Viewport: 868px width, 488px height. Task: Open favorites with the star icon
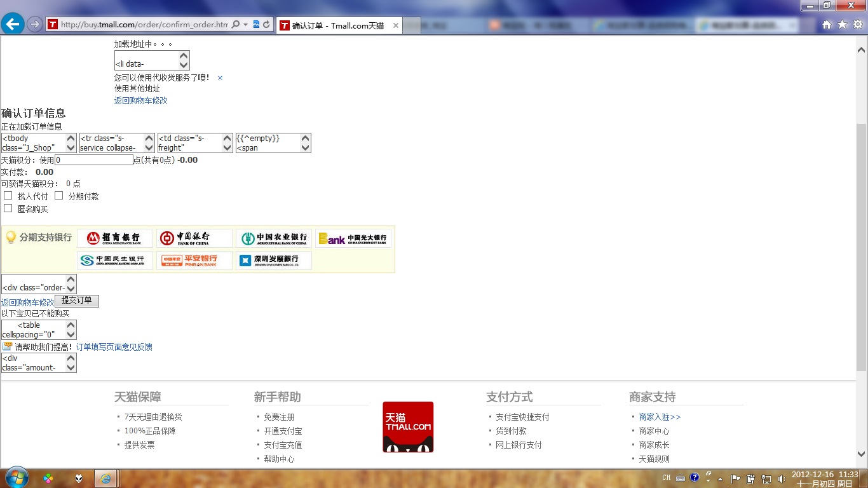click(x=842, y=25)
